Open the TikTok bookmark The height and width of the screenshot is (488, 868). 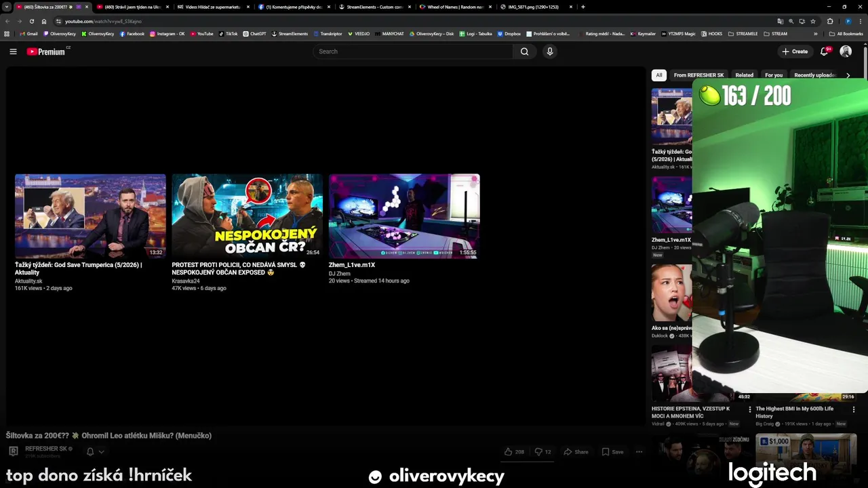coord(229,33)
